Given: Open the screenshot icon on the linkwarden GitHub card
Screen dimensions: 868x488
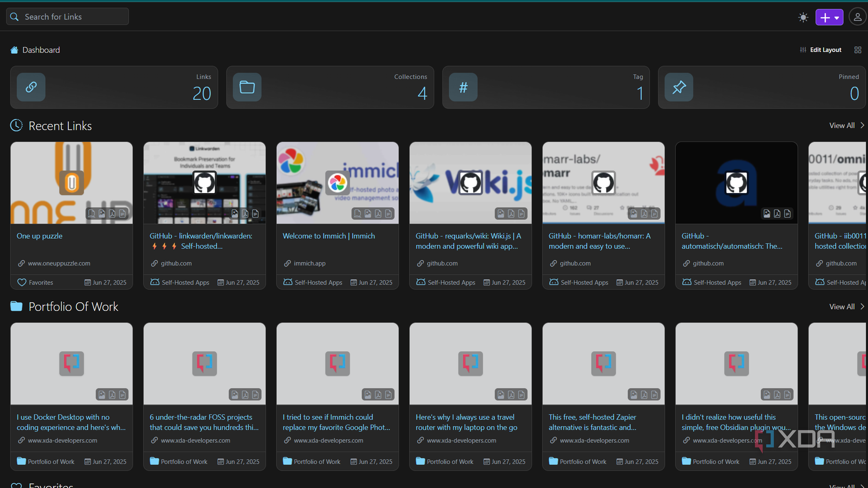Looking at the screenshot, I should pyautogui.click(x=235, y=213).
